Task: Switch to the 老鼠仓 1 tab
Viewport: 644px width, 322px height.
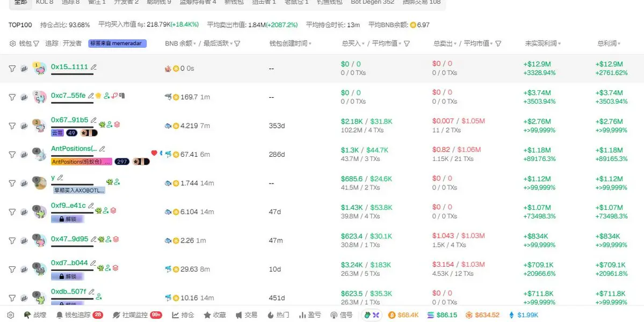Action: pyautogui.click(x=296, y=2)
